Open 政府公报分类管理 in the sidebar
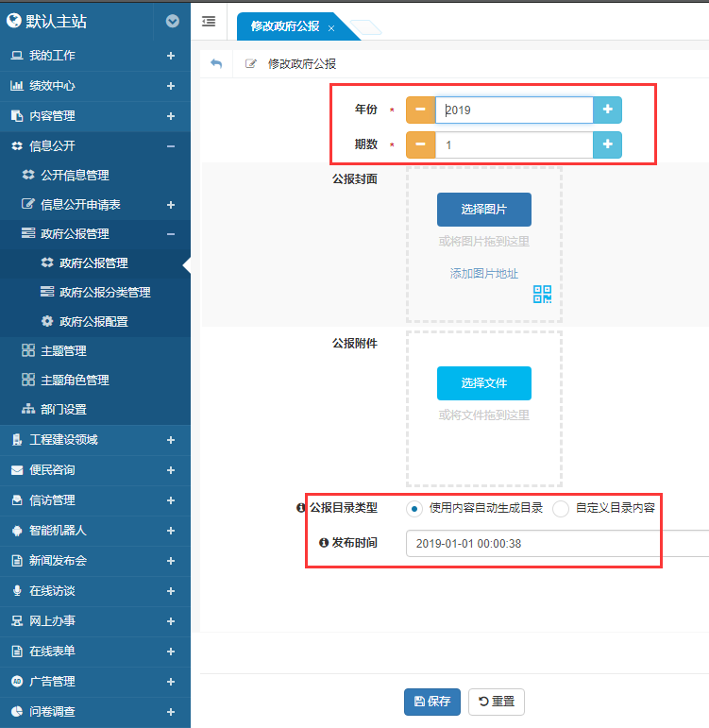This screenshot has height=728, width=709. (x=104, y=293)
